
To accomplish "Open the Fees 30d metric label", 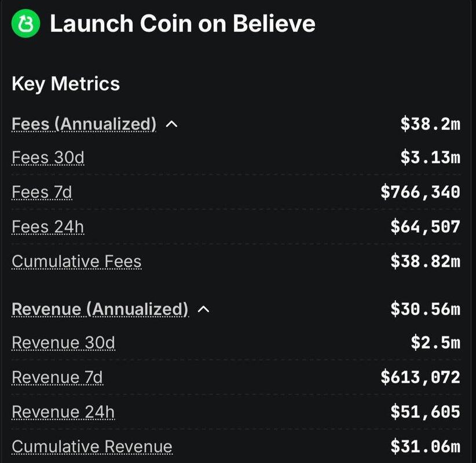I will pos(48,157).
